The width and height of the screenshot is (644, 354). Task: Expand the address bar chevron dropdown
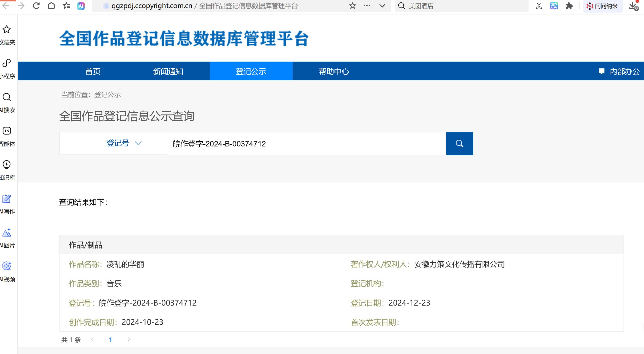[382, 6]
